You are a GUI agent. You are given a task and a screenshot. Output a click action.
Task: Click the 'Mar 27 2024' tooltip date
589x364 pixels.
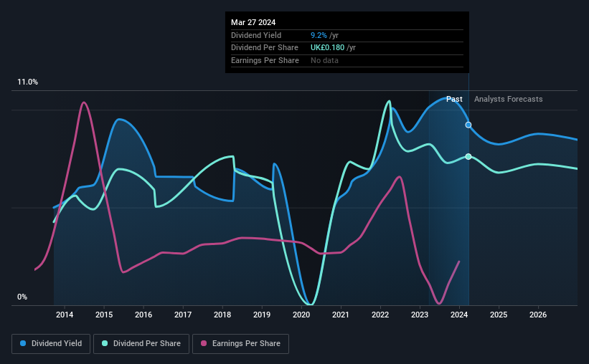pos(253,22)
